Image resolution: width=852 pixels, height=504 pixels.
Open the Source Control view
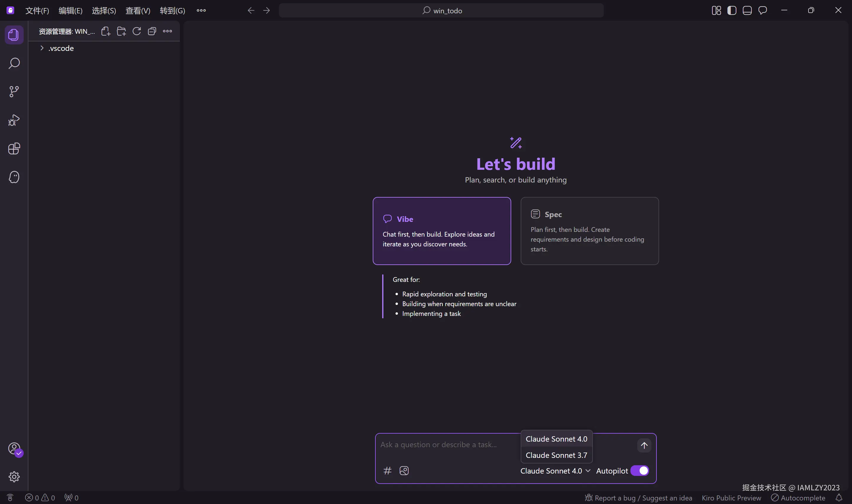pos(14,91)
